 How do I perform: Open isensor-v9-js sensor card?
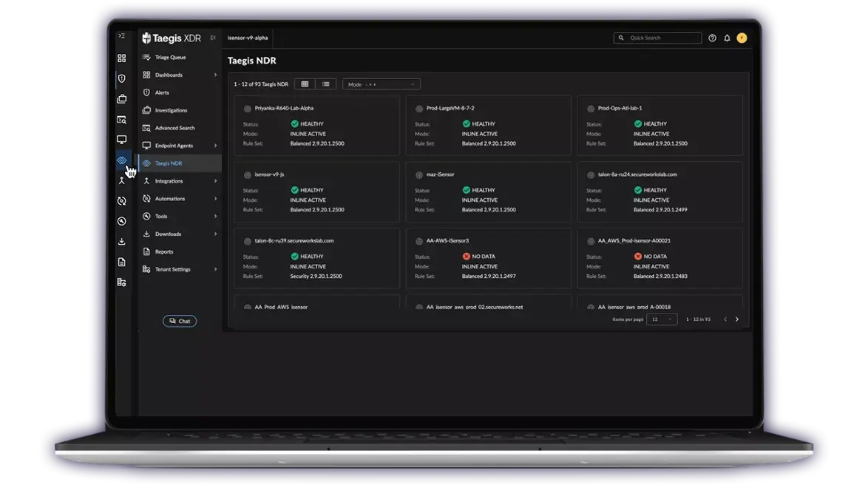point(316,192)
